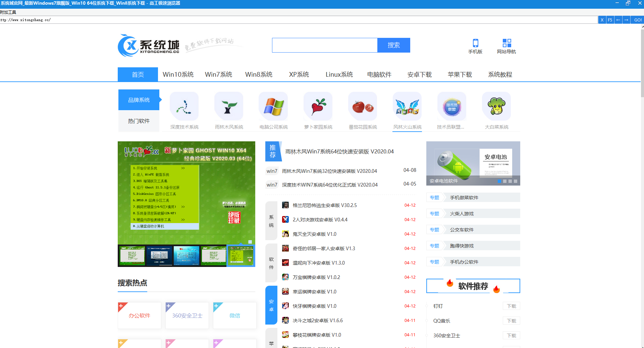
Task: Click the browser URL address field
Action: pos(299,20)
